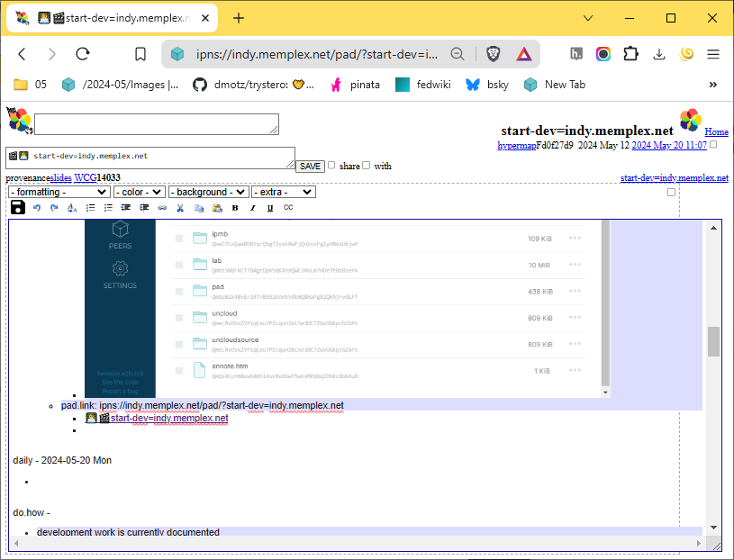Open the formatting dropdown
734x560 pixels.
pos(59,193)
